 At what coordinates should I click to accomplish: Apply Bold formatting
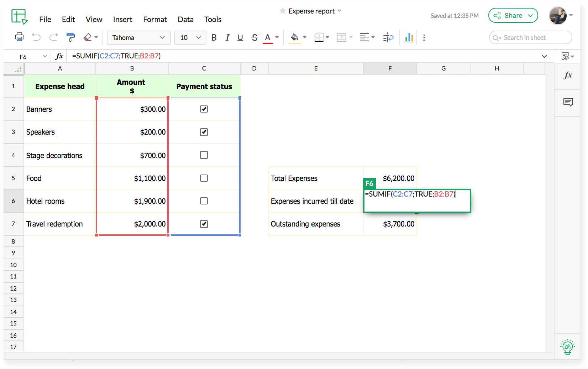(x=214, y=37)
